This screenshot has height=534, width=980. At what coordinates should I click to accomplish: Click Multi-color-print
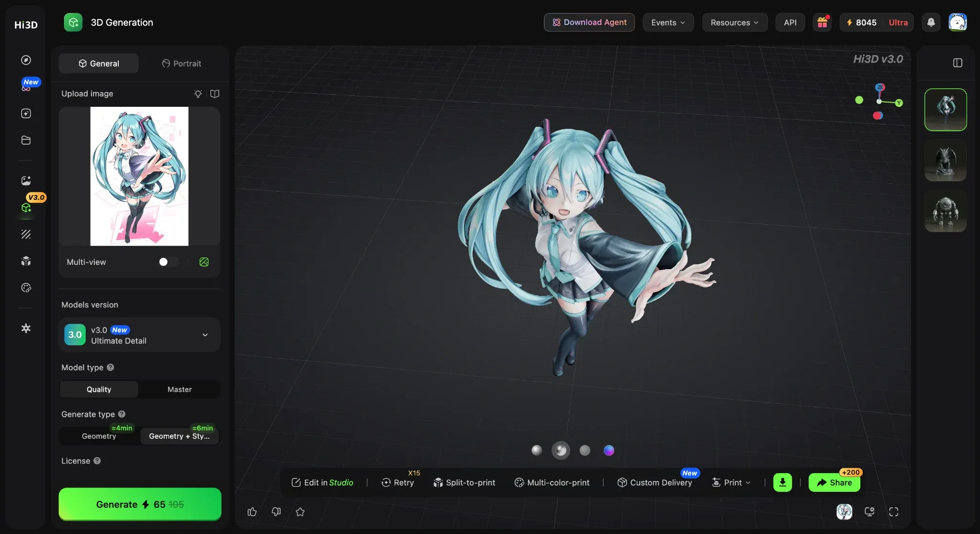coord(552,483)
